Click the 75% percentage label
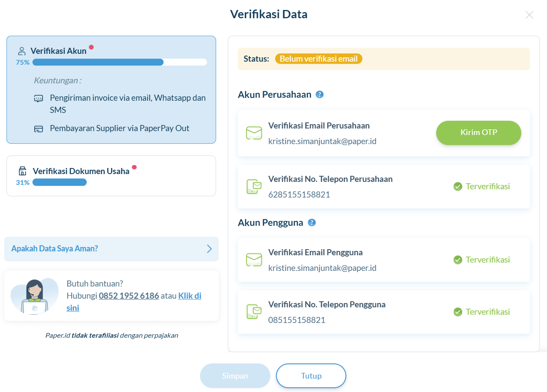 23,62
